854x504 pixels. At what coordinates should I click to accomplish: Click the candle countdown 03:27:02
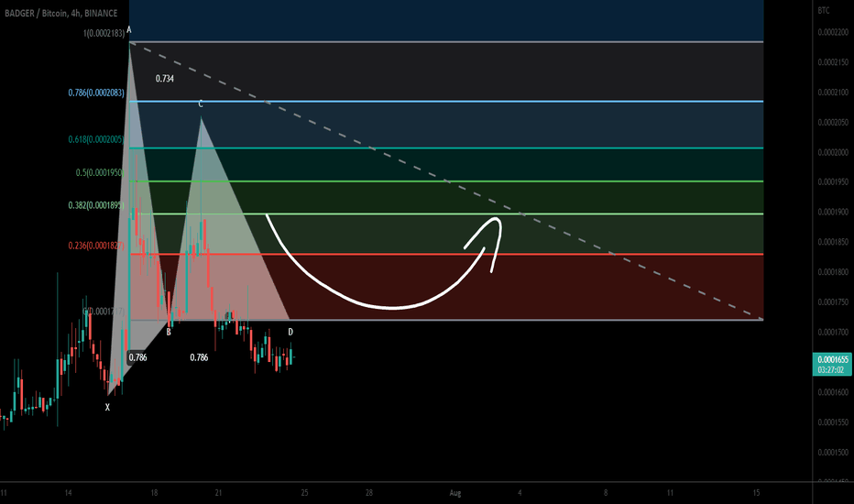coord(832,370)
